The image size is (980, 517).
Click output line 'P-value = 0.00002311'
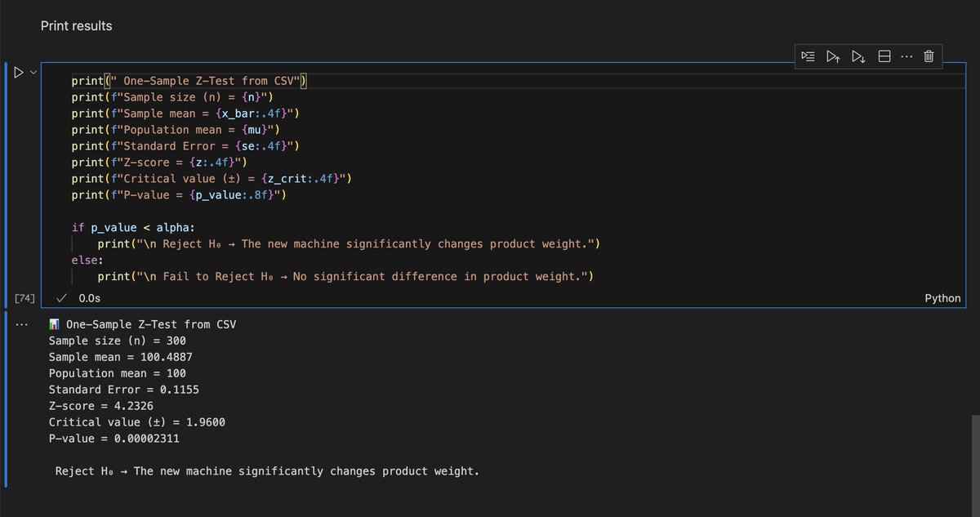pos(114,439)
